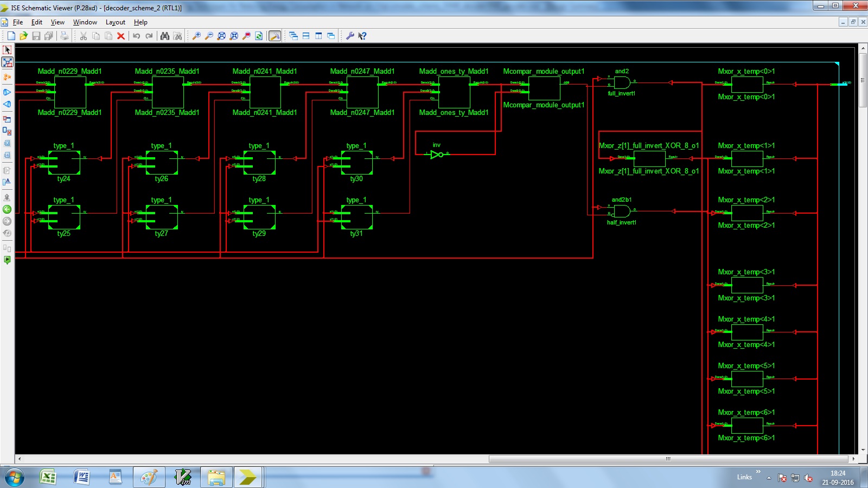Select the Mcompar_module_output1 comparator block
868x488 pixels.
[x=544, y=88]
